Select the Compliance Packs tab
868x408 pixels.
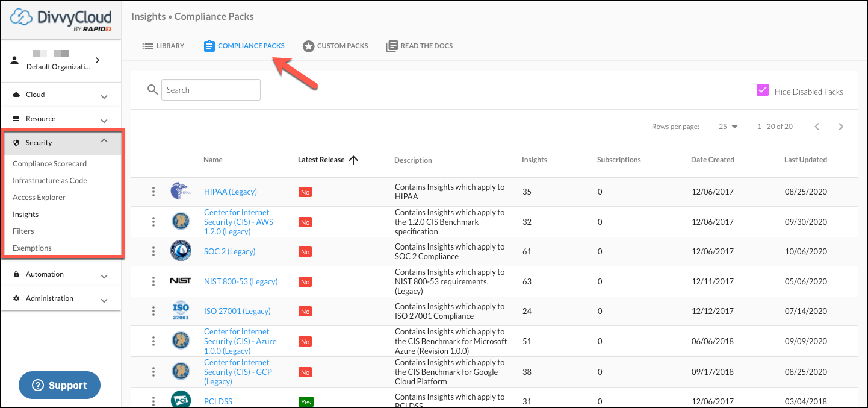click(x=244, y=46)
